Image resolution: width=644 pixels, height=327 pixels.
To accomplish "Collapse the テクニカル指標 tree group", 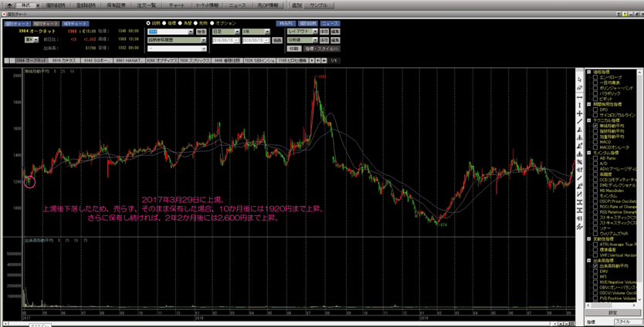I will (x=588, y=120).
